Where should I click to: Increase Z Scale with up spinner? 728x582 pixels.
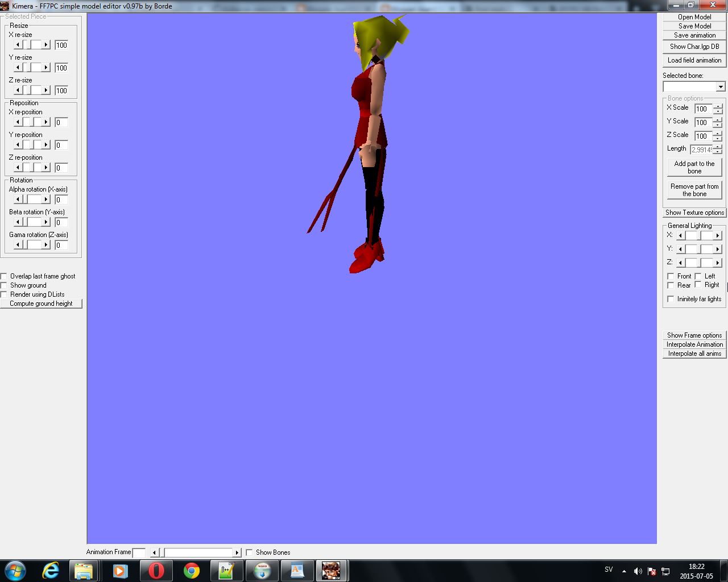[x=718, y=134]
